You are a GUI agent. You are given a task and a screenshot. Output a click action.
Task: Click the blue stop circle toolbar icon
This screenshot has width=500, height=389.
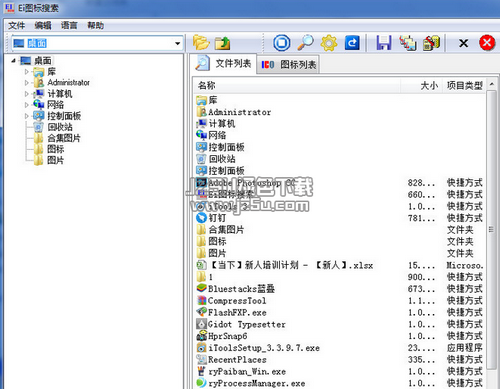click(x=282, y=43)
